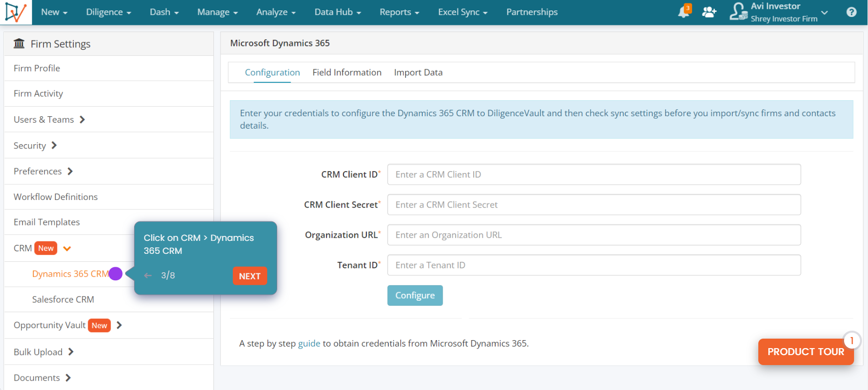This screenshot has width=868, height=390.
Task: Open the help question mark icon
Action: [x=852, y=12]
